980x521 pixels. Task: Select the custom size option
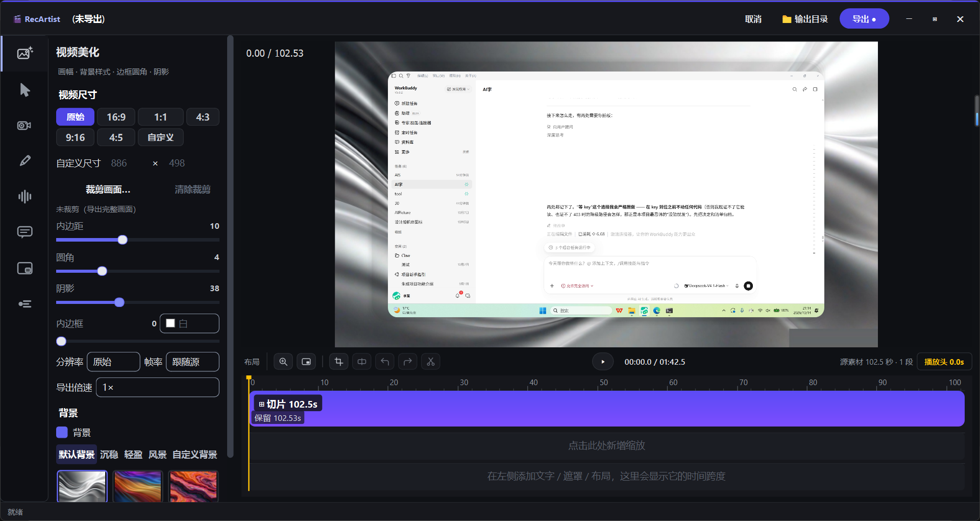tap(161, 137)
